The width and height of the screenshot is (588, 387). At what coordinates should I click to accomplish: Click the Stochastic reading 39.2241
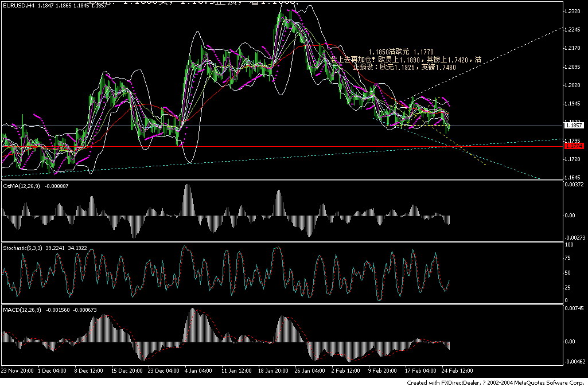[x=56, y=248]
